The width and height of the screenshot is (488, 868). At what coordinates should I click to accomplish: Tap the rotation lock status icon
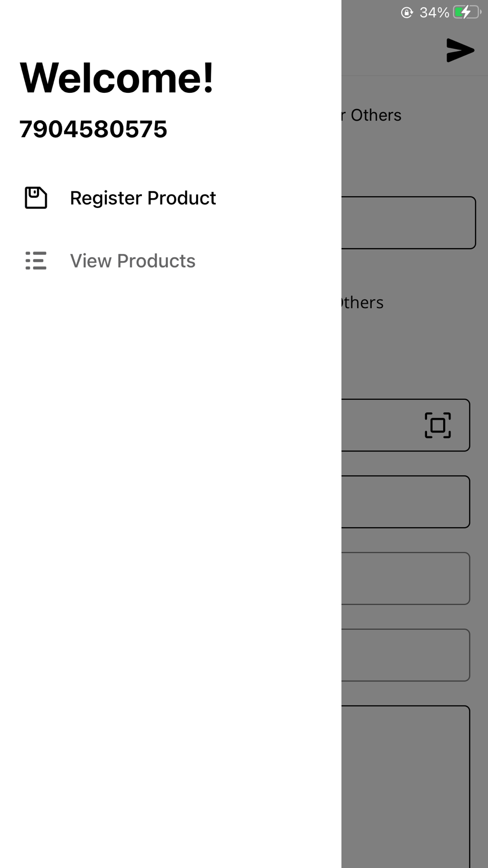pyautogui.click(x=407, y=12)
